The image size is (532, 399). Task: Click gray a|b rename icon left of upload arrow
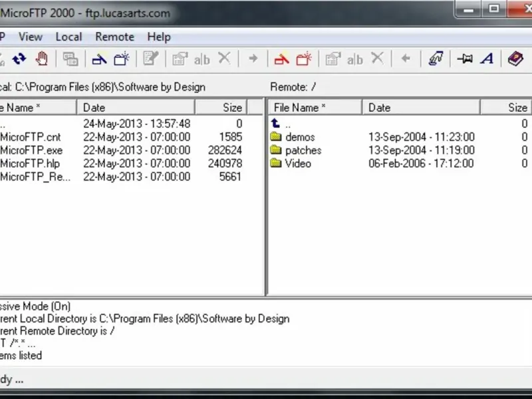(x=202, y=60)
